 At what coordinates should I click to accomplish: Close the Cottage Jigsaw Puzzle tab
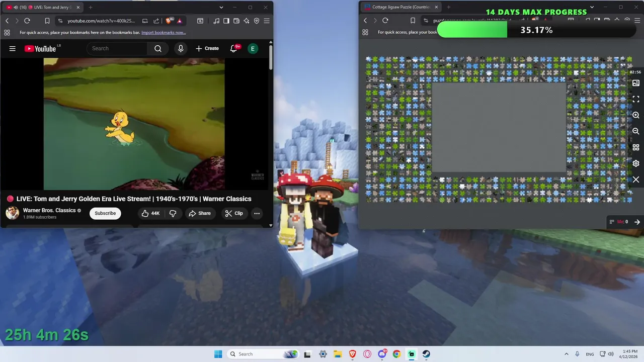tap(436, 7)
